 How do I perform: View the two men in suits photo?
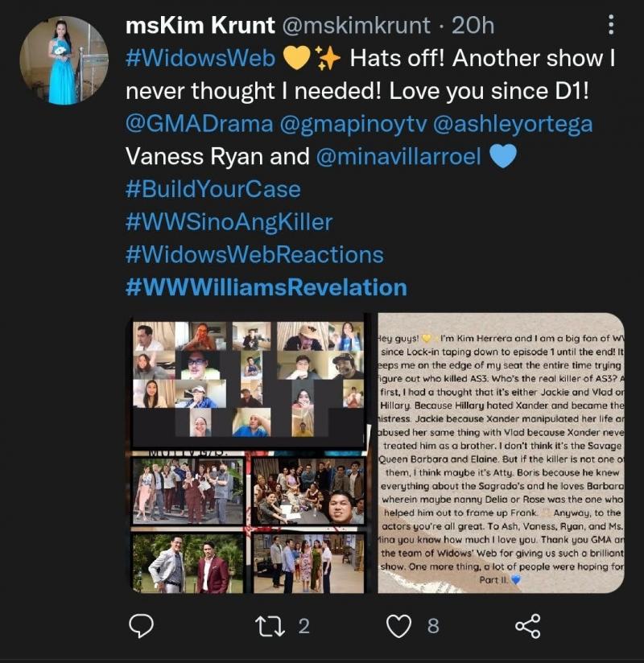(188, 562)
